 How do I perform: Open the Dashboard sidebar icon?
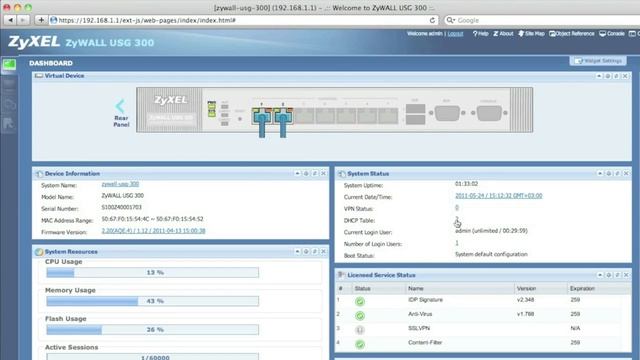[9, 65]
